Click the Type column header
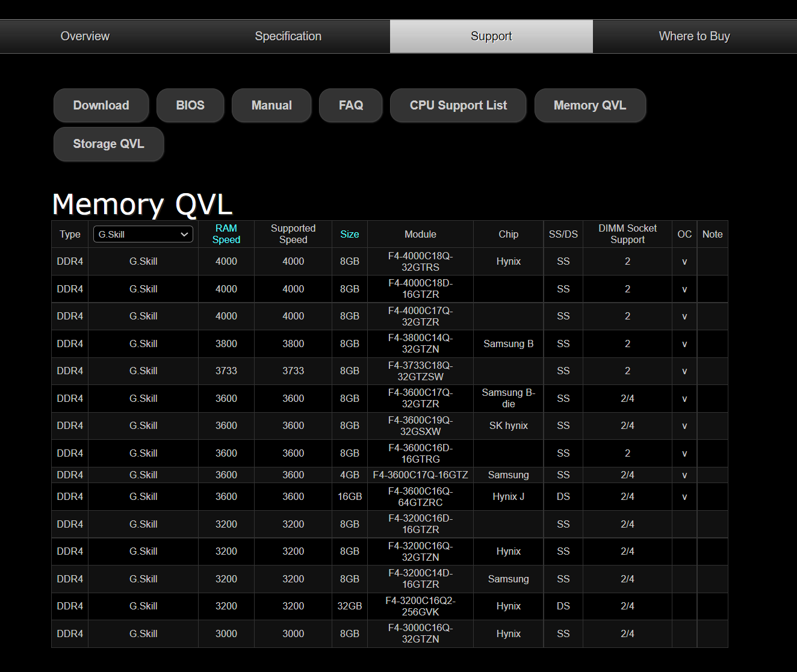Image resolution: width=797 pixels, height=672 pixels. coord(70,234)
